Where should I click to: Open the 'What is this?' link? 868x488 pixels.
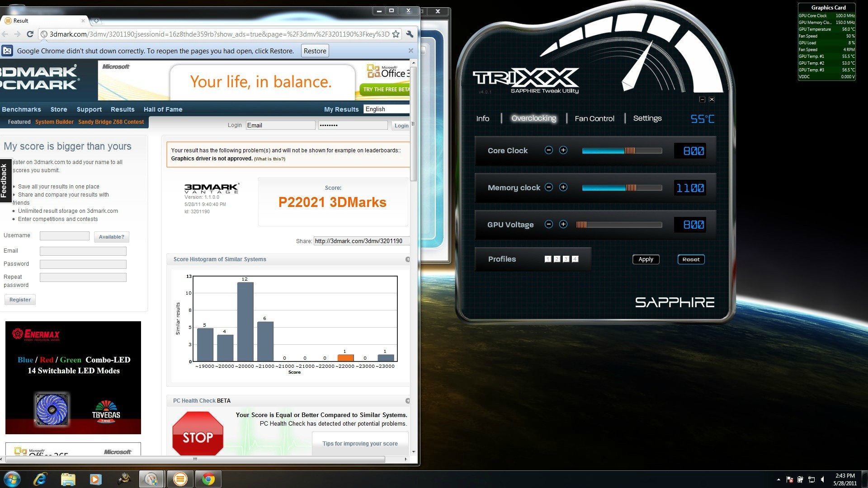269,159
